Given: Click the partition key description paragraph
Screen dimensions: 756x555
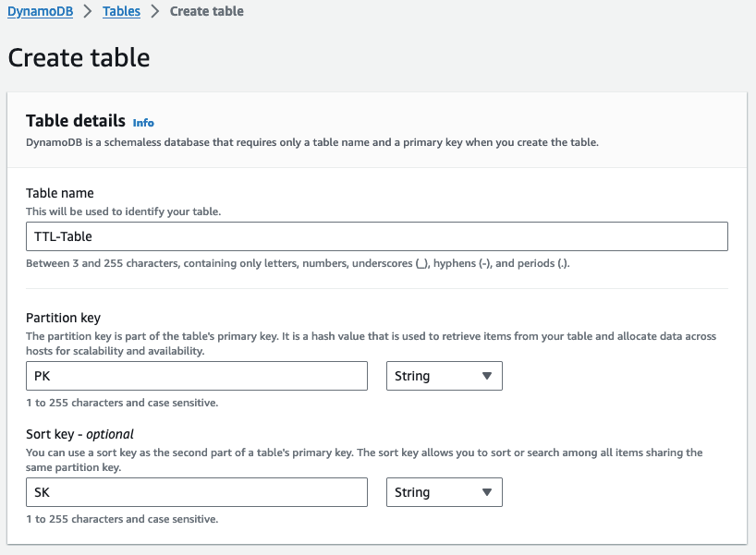Looking at the screenshot, I should point(371,344).
